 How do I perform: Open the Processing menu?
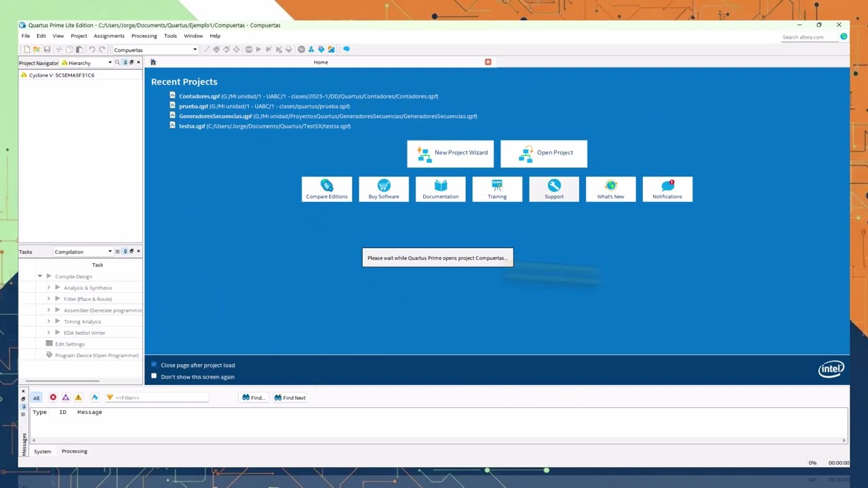click(x=144, y=36)
